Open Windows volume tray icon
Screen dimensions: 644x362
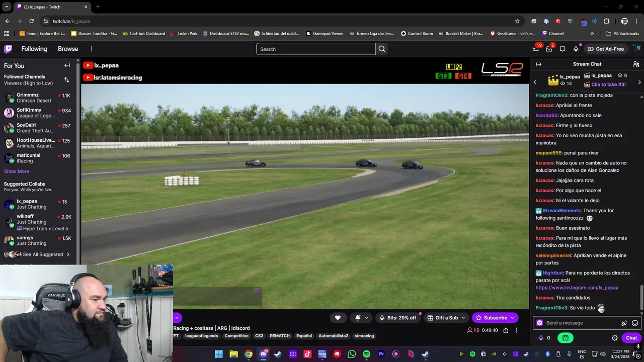click(x=603, y=354)
